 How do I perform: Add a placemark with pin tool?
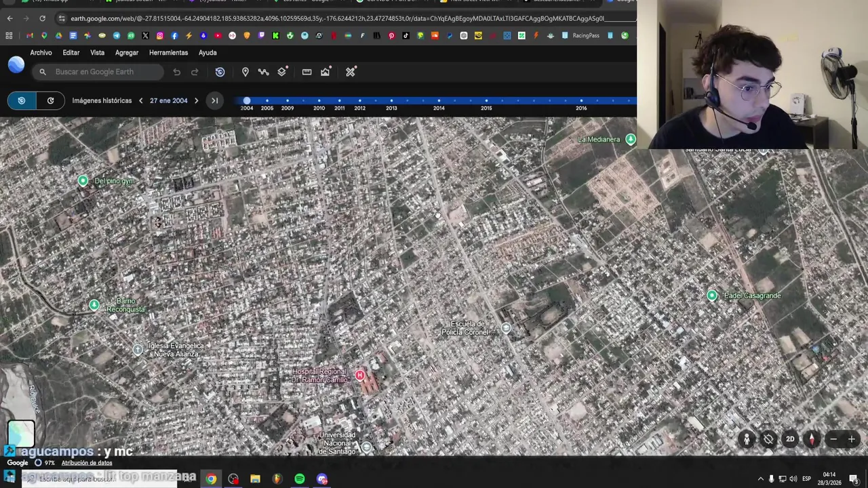coord(245,72)
